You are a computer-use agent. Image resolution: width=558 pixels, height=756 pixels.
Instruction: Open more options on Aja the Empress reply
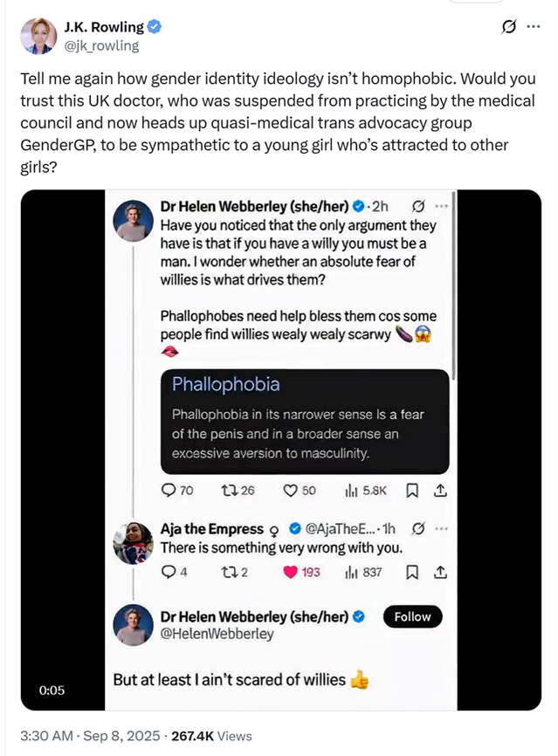[441, 529]
